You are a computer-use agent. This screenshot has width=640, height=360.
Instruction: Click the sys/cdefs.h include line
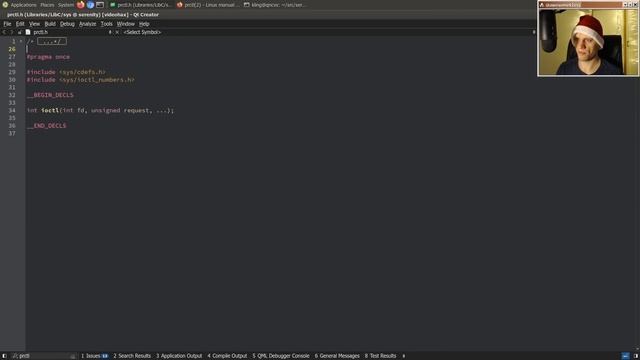coord(66,72)
